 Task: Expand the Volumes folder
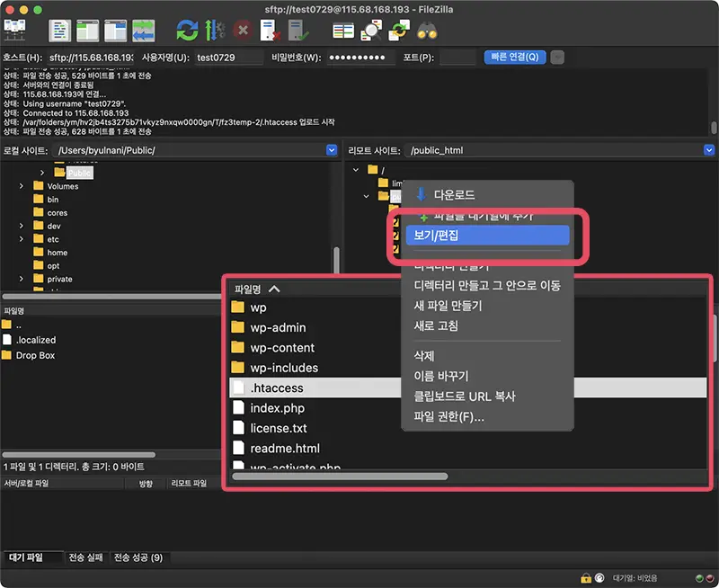coord(21,186)
